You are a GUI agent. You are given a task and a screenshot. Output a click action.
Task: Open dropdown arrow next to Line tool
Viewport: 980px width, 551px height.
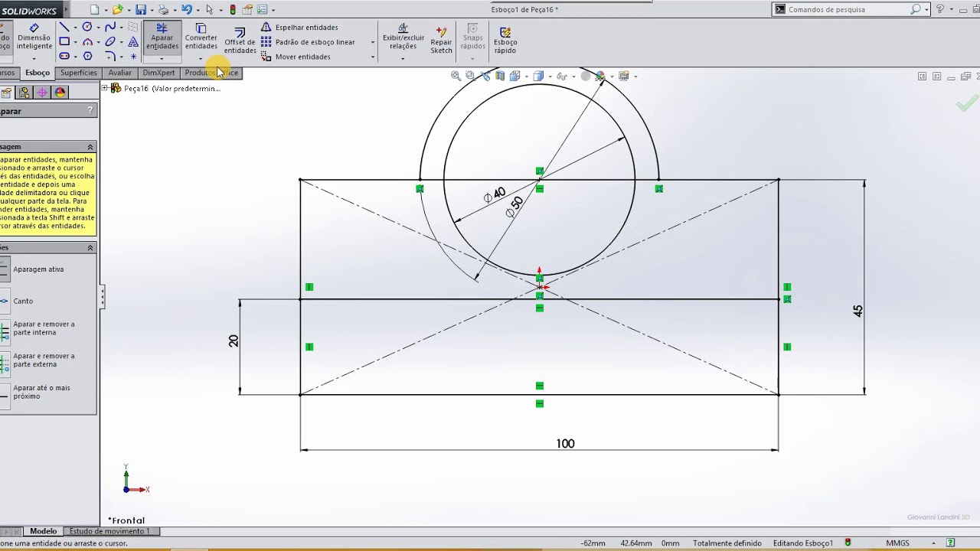click(x=75, y=28)
